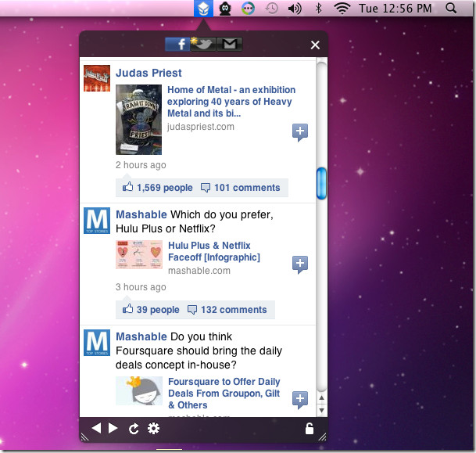Viewport: 476px width, 453px height.
Task: Click bottom-right resize grip
Action: pos(323,437)
